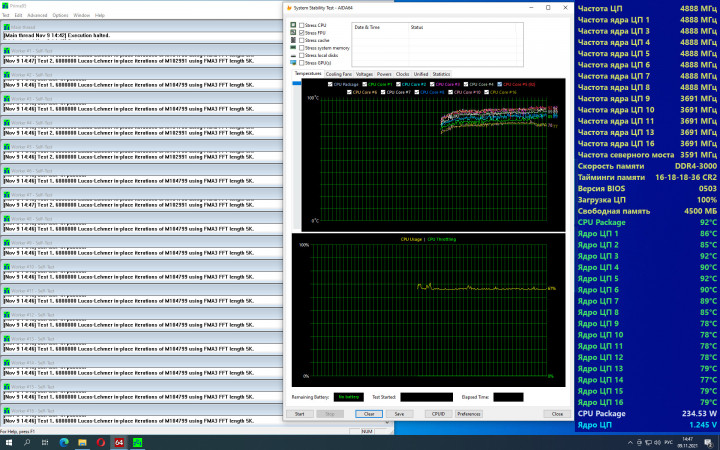Open the Windows Start menu
Viewport: 720px width, 450px height.
[9, 443]
